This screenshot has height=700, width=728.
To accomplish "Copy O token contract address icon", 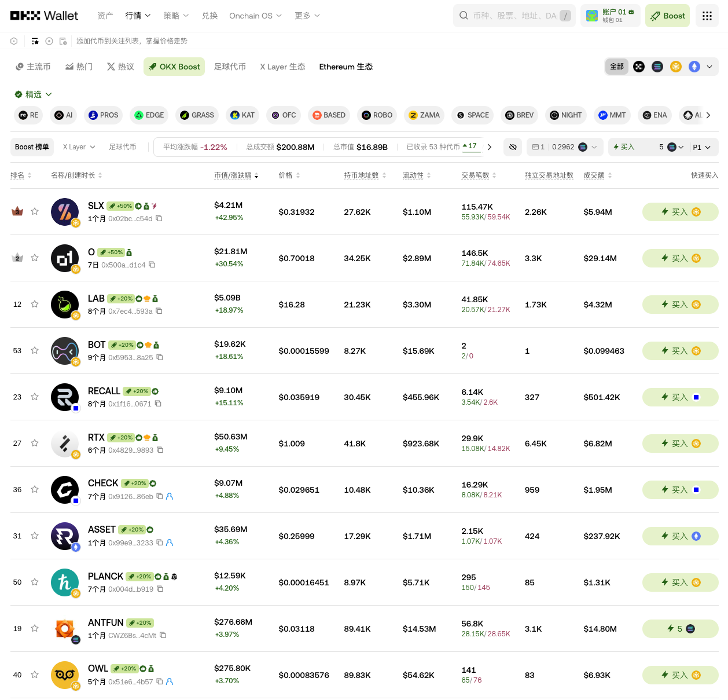I will [x=152, y=265].
